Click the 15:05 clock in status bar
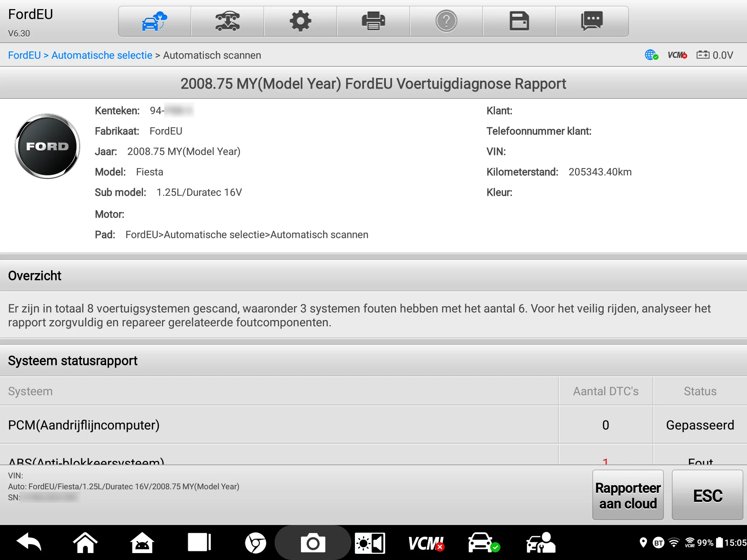747x560 pixels. (735, 543)
